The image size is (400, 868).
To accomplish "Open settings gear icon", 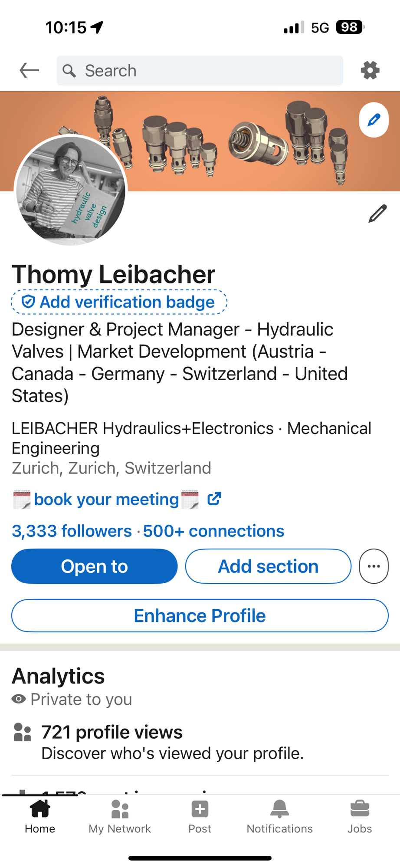I will click(x=370, y=70).
